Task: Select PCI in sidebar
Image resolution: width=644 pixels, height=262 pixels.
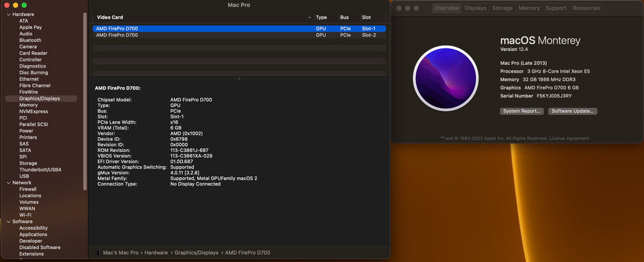Action: pos(23,118)
